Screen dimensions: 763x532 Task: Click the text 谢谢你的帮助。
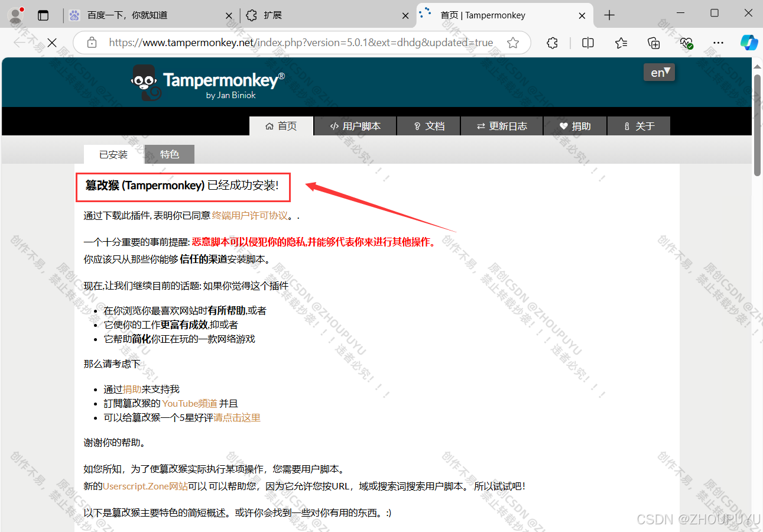tap(115, 442)
